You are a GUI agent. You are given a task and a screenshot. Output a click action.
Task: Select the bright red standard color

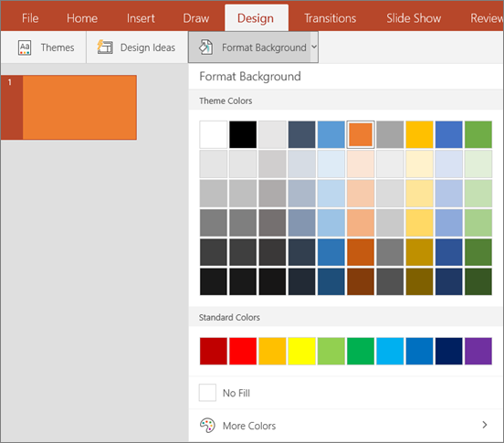coord(243,351)
